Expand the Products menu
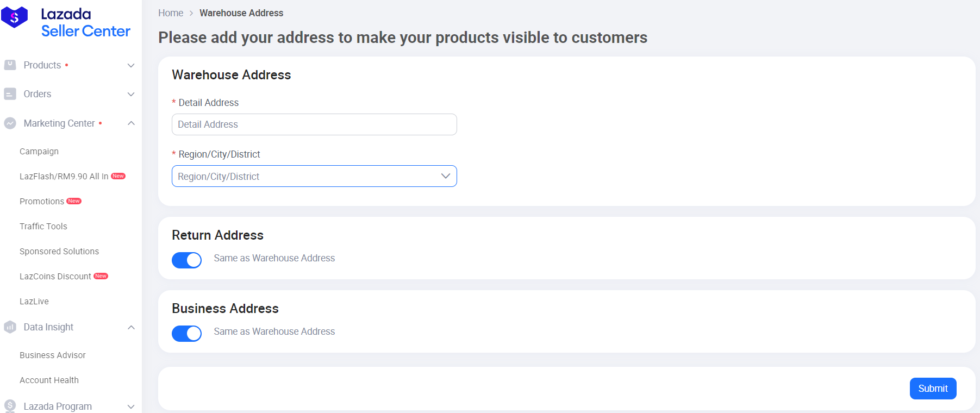 [130, 65]
